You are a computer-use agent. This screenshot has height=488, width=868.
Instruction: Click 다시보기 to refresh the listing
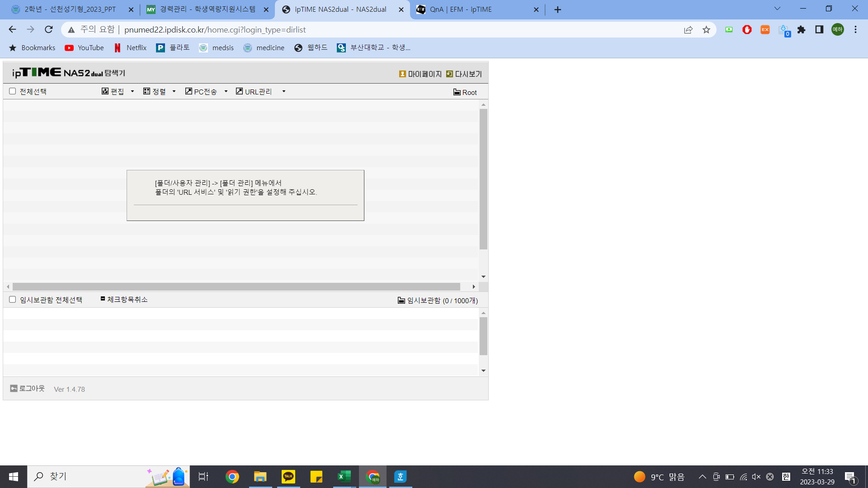464,74
